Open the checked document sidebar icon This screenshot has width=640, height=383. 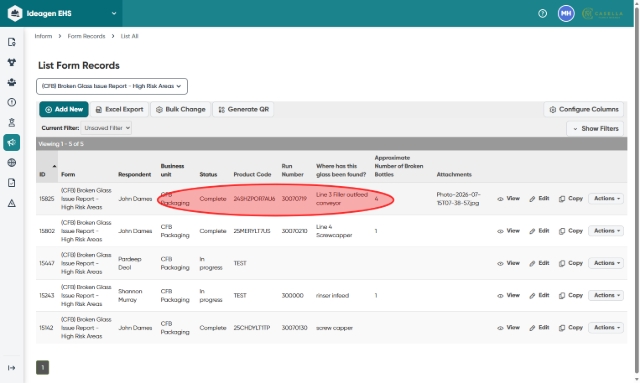click(x=12, y=183)
